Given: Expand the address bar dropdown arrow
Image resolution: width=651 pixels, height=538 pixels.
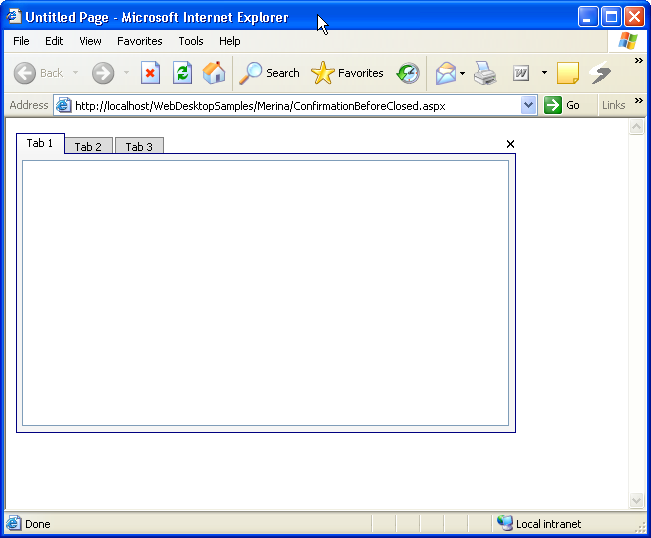Looking at the screenshot, I should 529,105.
